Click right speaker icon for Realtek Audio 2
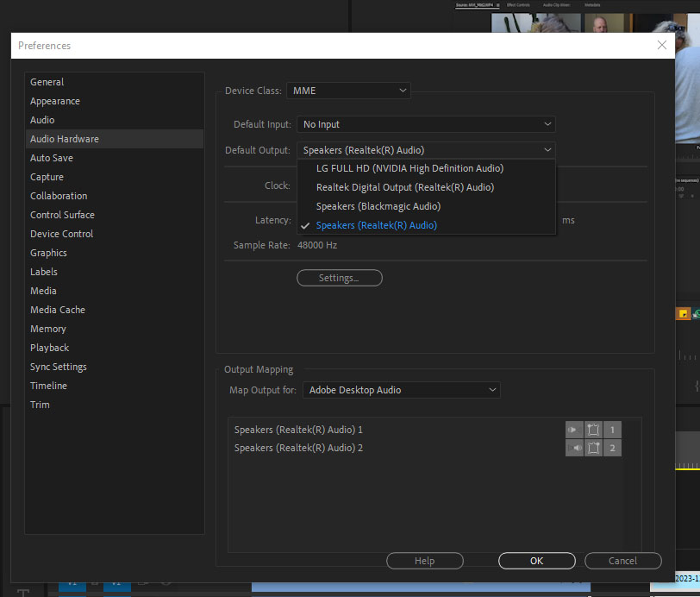 574,448
